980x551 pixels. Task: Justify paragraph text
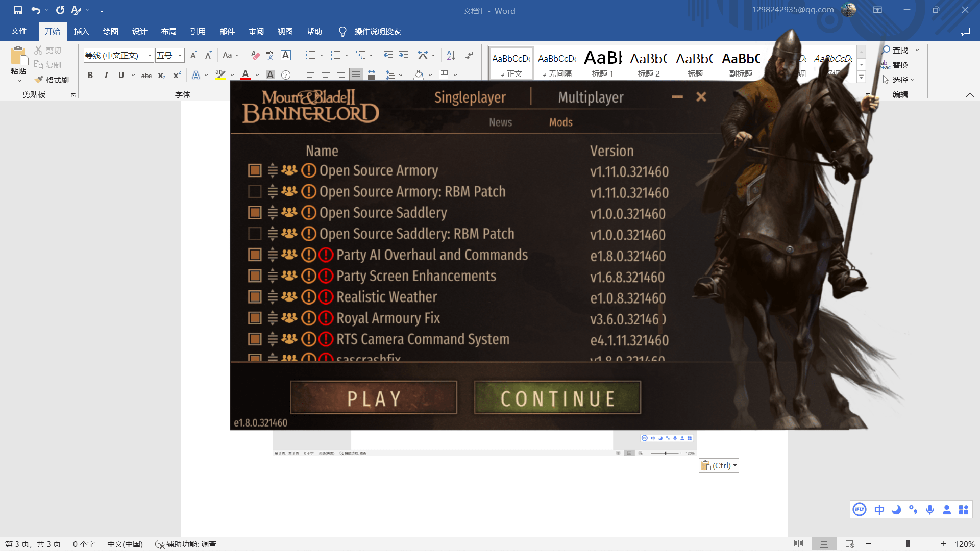[356, 75]
